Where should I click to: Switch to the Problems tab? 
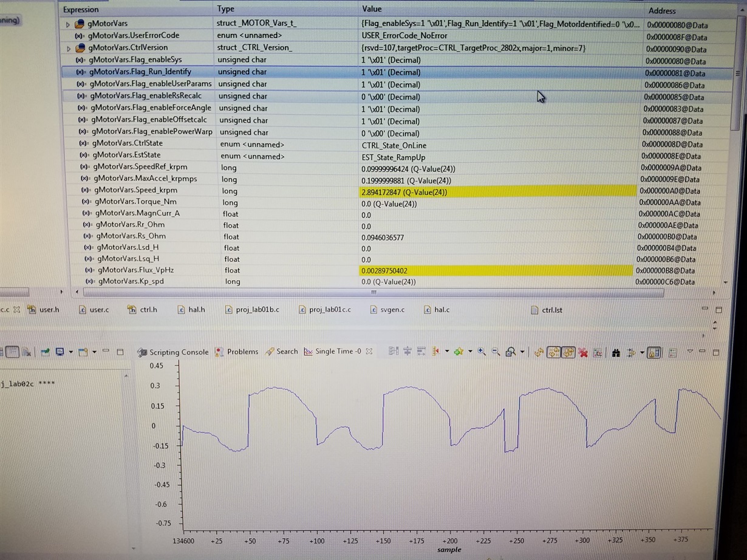point(237,352)
